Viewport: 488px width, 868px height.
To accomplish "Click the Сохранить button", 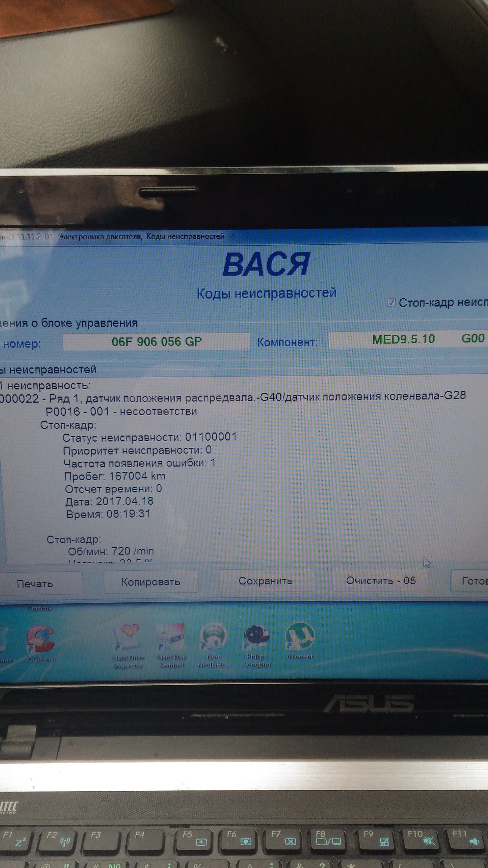I will point(265,581).
